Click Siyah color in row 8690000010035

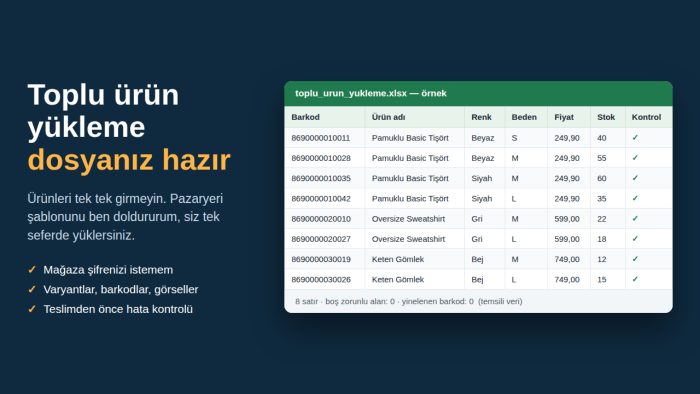(x=482, y=178)
